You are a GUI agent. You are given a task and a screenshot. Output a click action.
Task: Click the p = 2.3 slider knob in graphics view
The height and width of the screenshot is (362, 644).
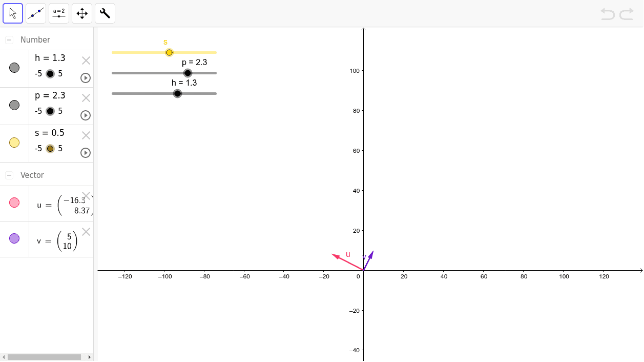click(x=188, y=73)
